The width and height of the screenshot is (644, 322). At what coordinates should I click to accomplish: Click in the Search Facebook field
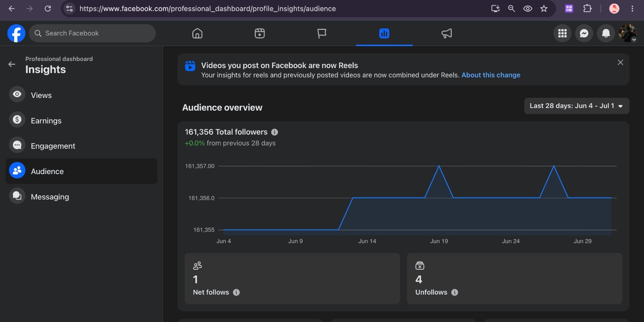click(92, 33)
